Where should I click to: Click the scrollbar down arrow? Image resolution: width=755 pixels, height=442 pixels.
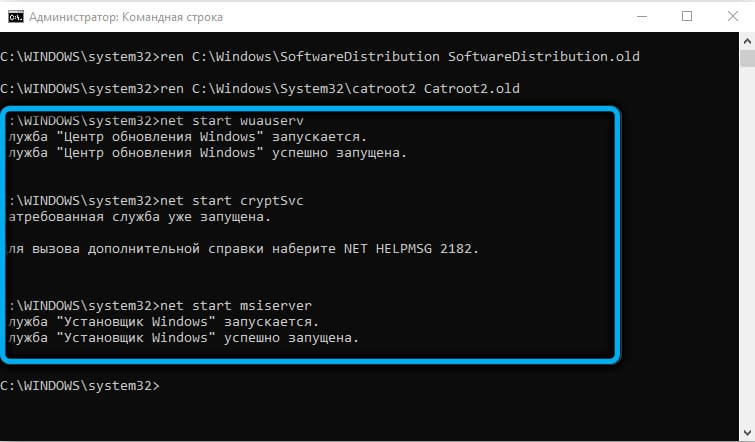747,432
